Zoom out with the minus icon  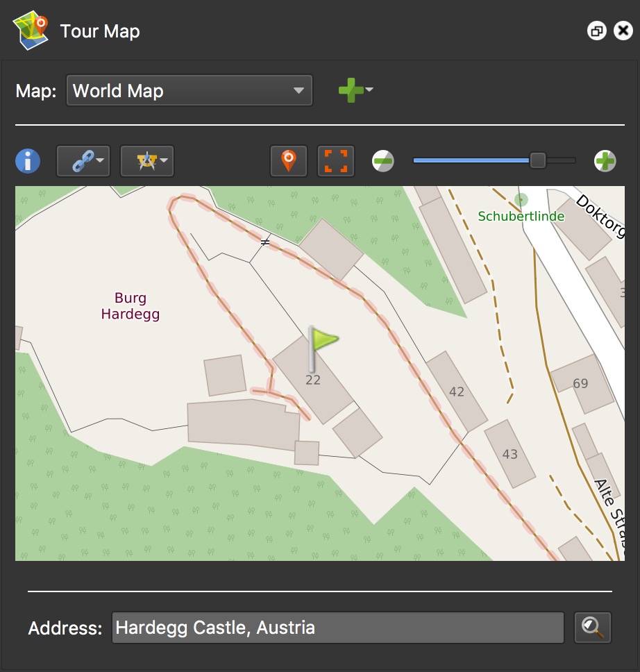pos(382,161)
